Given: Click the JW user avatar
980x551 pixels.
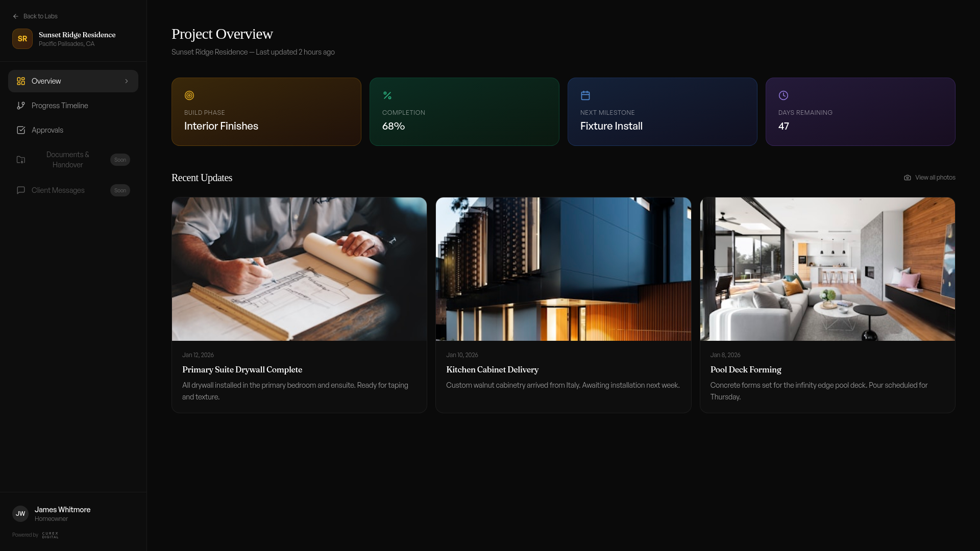Looking at the screenshot, I should pos(20,514).
